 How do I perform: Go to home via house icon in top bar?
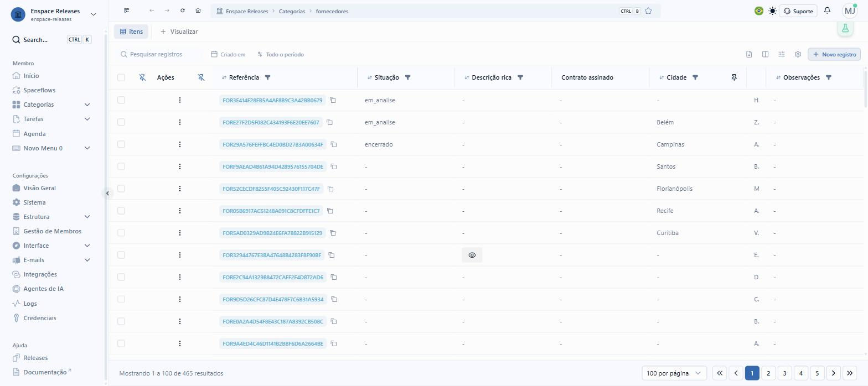pyautogui.click(x=198, y=11)
